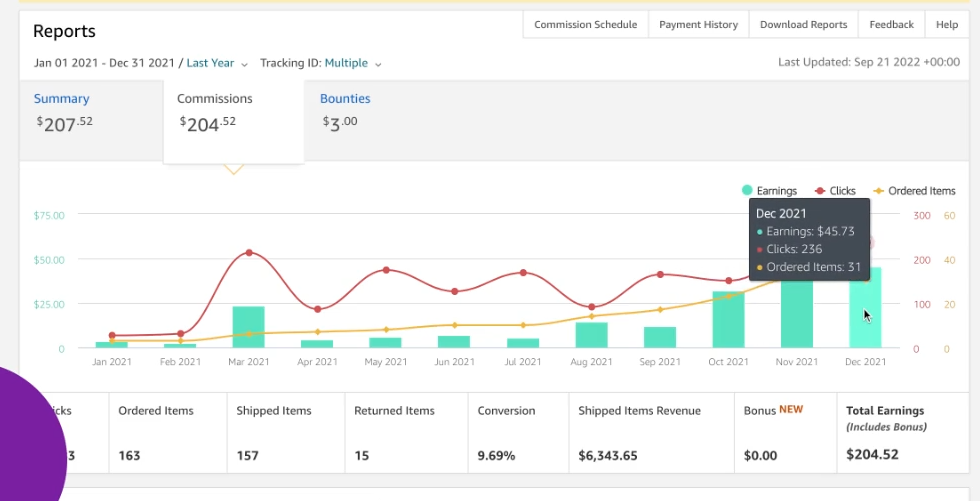
Task: Click the Jan 2021 axis label
Action: (x=112, y=362)
